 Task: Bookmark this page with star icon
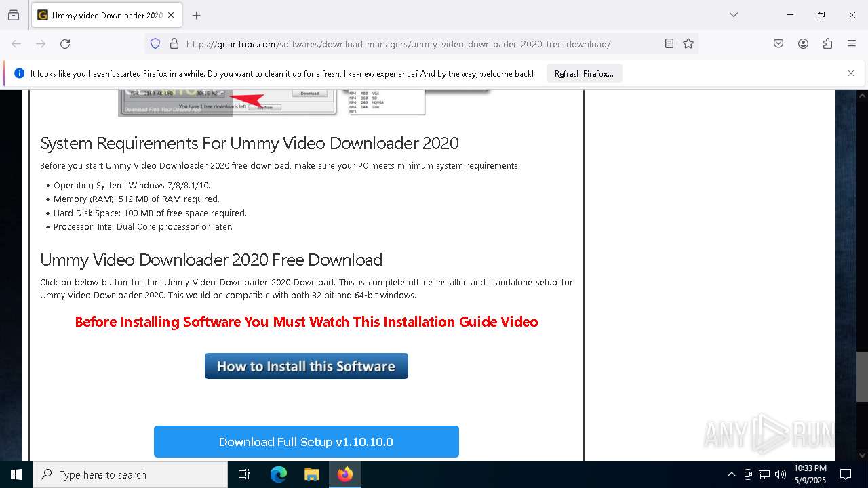click(x=688, y=44)
